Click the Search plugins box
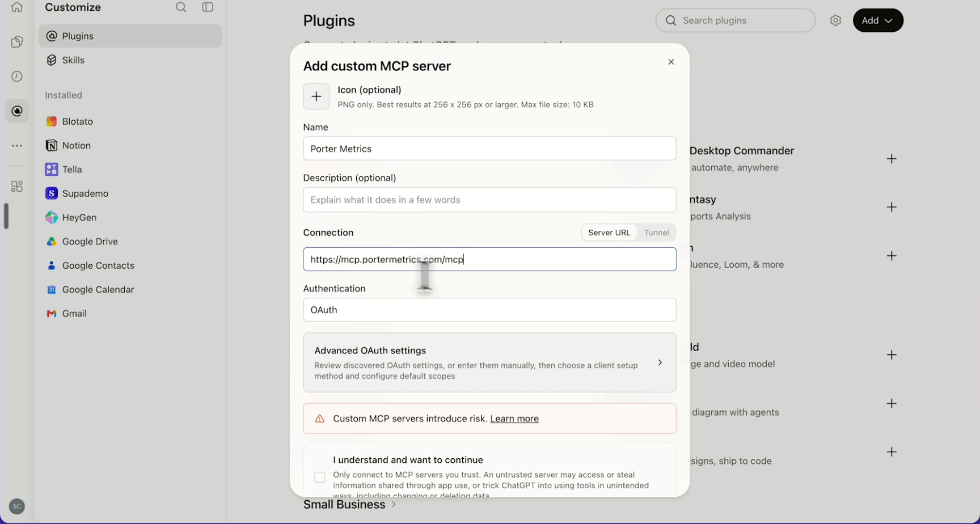The image size is (980, 524). (x=735, y=20)
